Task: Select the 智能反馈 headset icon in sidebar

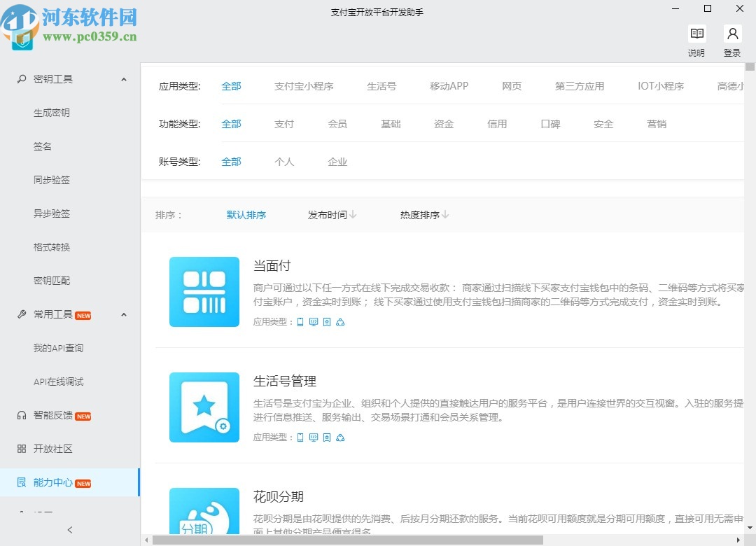Action: tap(21, 415)
